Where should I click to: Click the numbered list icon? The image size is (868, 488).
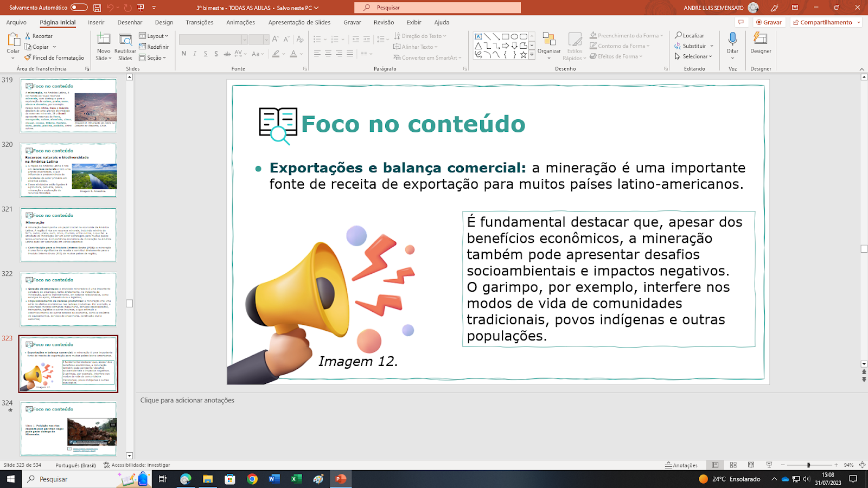[335, 39]
